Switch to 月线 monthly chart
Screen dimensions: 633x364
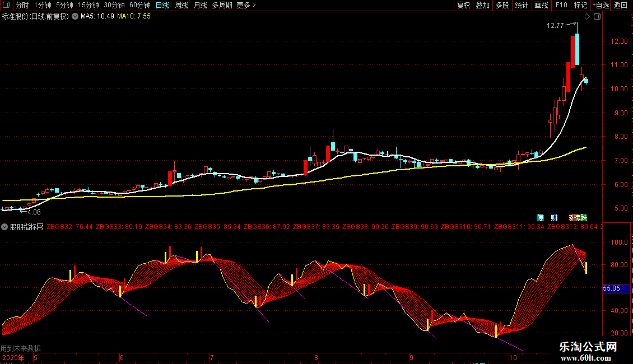pyautogui.click(x=200, y=5)
